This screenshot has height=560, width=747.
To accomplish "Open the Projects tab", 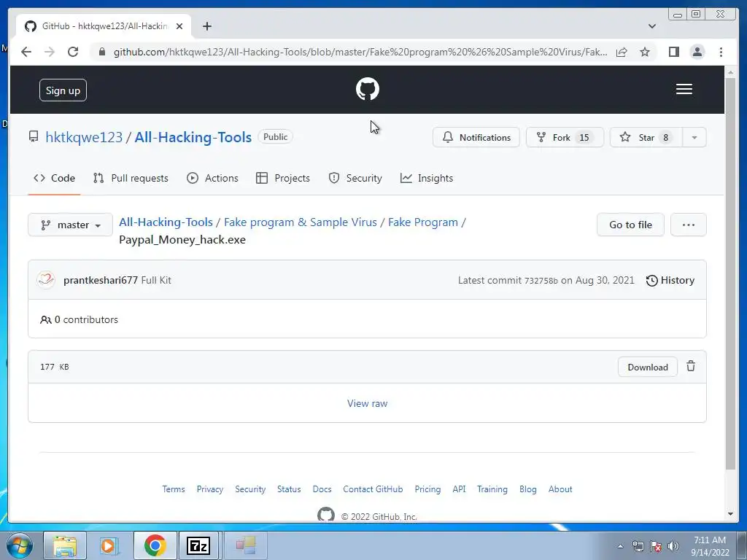I will click(x=283, y=178).
